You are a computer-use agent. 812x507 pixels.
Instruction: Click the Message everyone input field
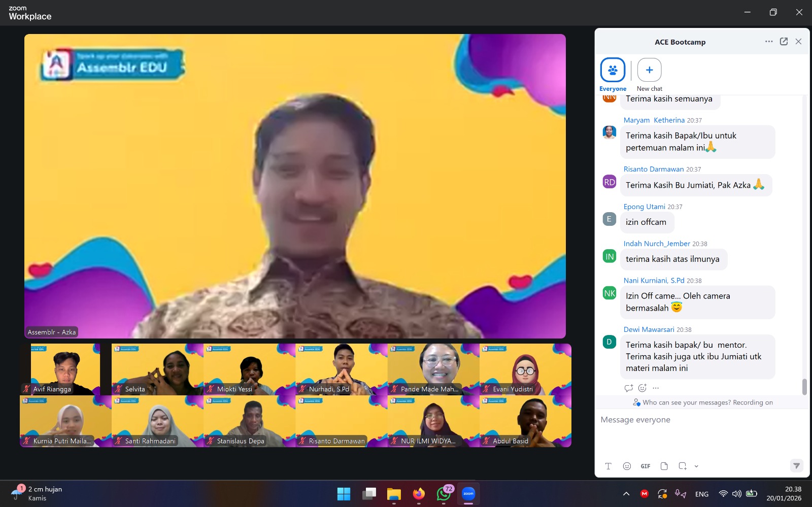coord(700,431)
